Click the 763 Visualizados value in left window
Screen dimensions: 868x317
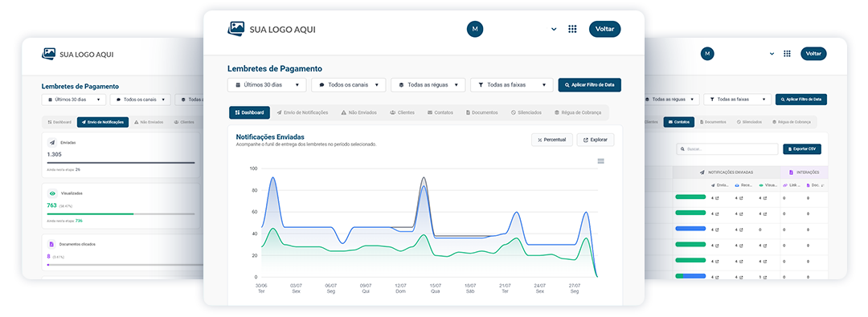point(51,205)
